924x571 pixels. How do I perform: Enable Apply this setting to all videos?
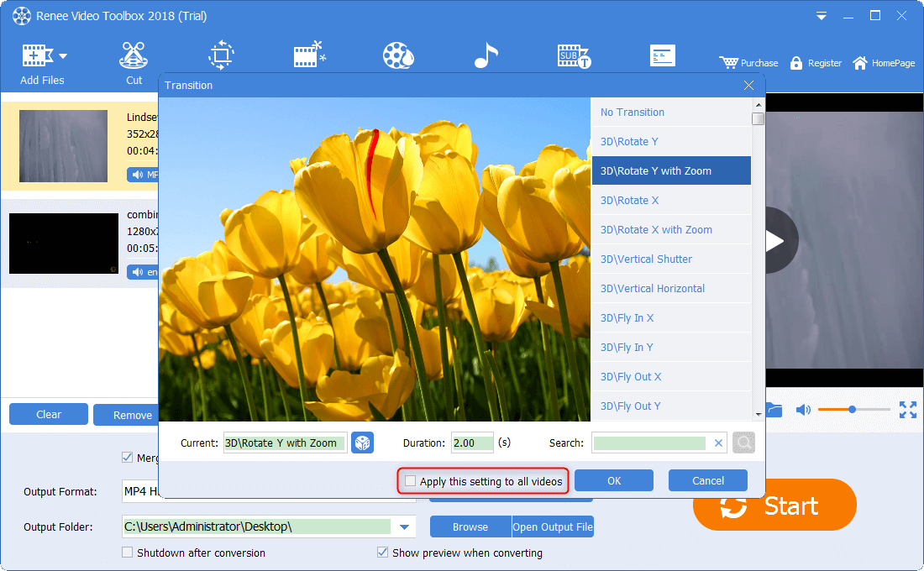[x=410, y=481]
